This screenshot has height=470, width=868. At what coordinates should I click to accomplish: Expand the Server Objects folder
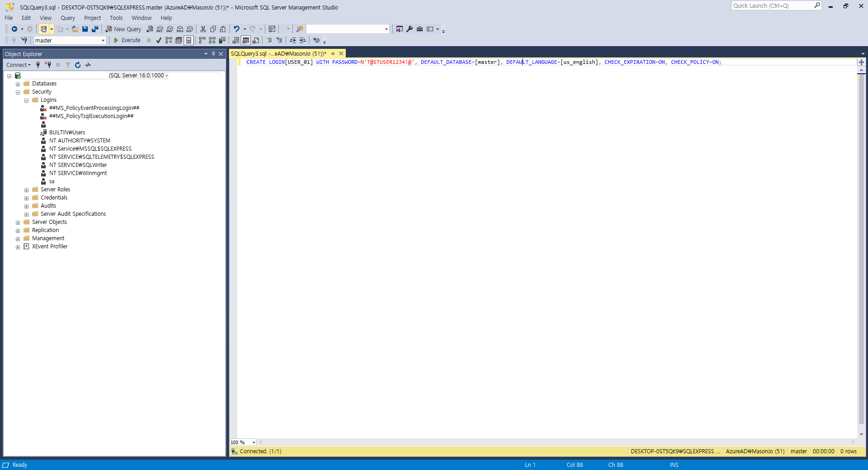18,223
